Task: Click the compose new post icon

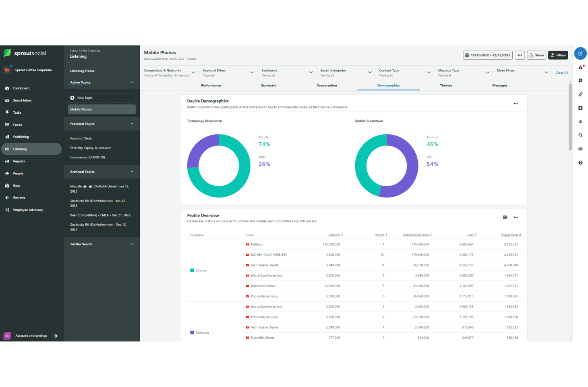Action: click(580, 54)
